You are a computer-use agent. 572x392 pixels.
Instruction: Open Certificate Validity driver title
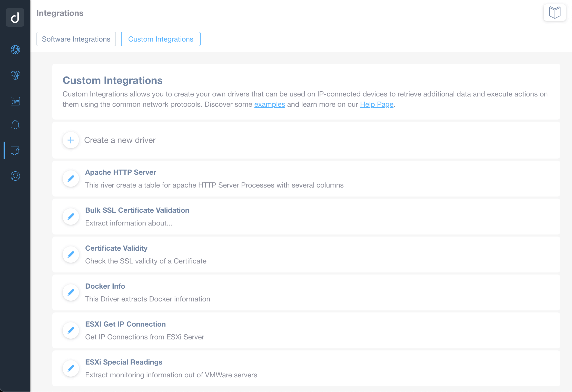click(x=116, y=248)
